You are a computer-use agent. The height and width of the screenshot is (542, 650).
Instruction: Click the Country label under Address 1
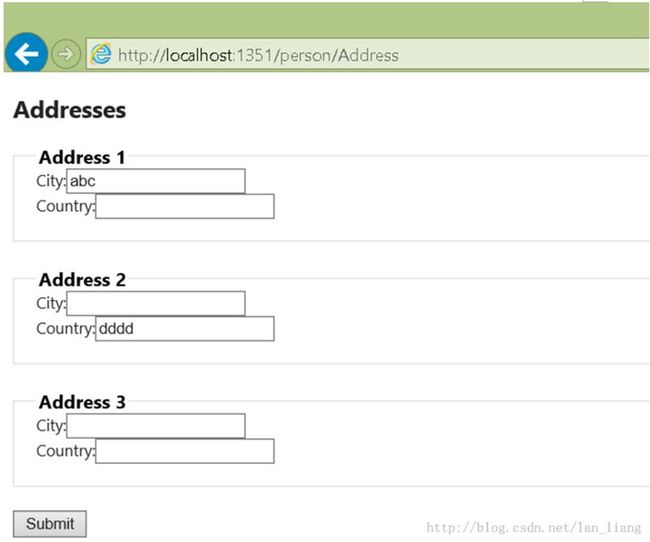coord(65,207)
